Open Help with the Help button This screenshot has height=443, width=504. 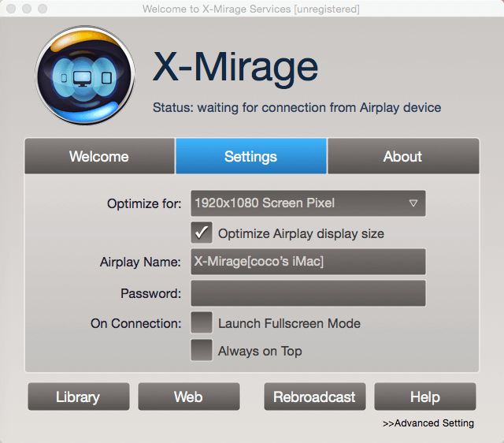pyautogui.click(x=424, y=396)
